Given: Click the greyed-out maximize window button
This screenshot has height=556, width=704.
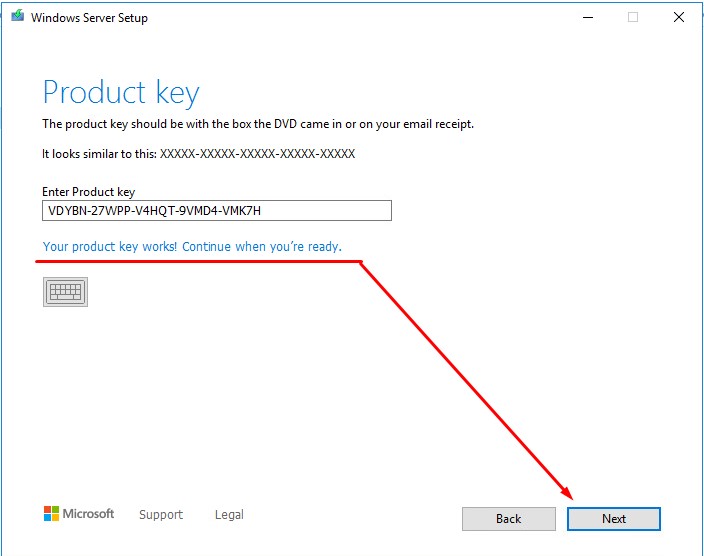Looking at the screenshot, I should pyautogui.click(x=633, y=17).
